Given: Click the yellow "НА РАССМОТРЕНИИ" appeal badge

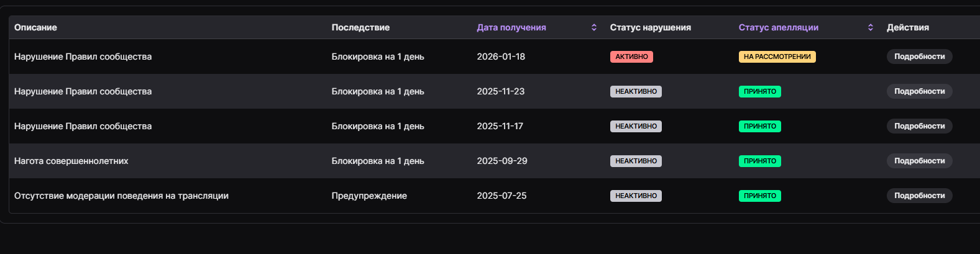Looking at the screenshot, I should coord(777,57).
